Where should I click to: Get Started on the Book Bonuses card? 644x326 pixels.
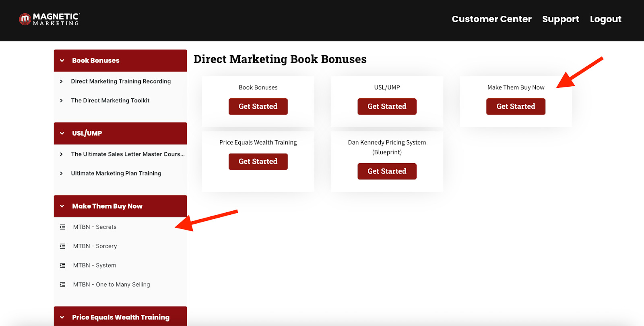tap(258, 107)
